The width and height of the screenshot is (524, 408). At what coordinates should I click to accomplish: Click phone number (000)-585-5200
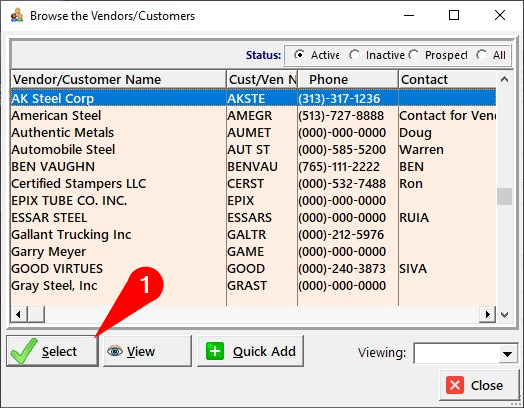tap(342, 150)
